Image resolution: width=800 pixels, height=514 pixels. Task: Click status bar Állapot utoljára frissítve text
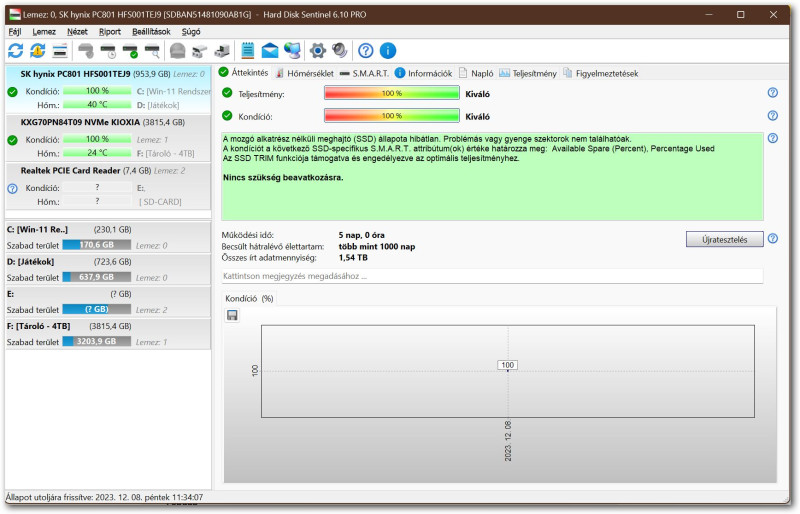105,497
